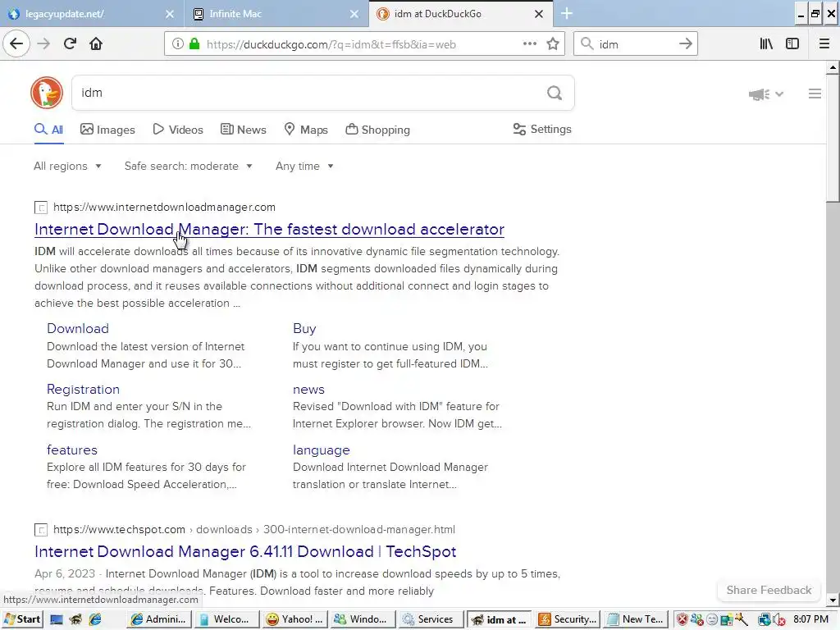Viewport: 840px width, 630px height.
Task: Open the Firefox hamburger menu
Action: 824,44
